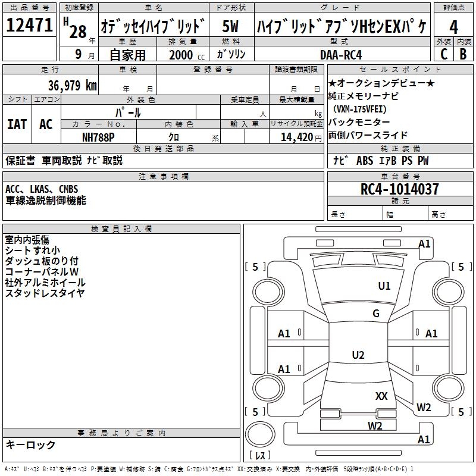Select the inspector note コーナーパネルW
Screen dimensions: 476x476
coord(42,272)
